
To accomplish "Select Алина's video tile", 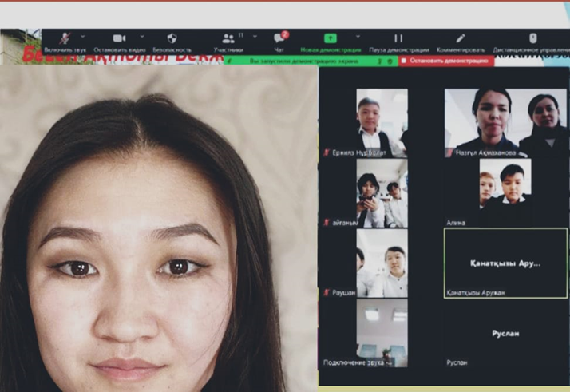I will tap(505, 193).
